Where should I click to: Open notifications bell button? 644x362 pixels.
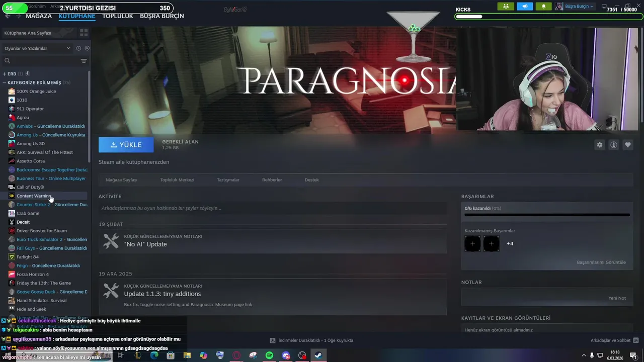[x=543, y=7]
